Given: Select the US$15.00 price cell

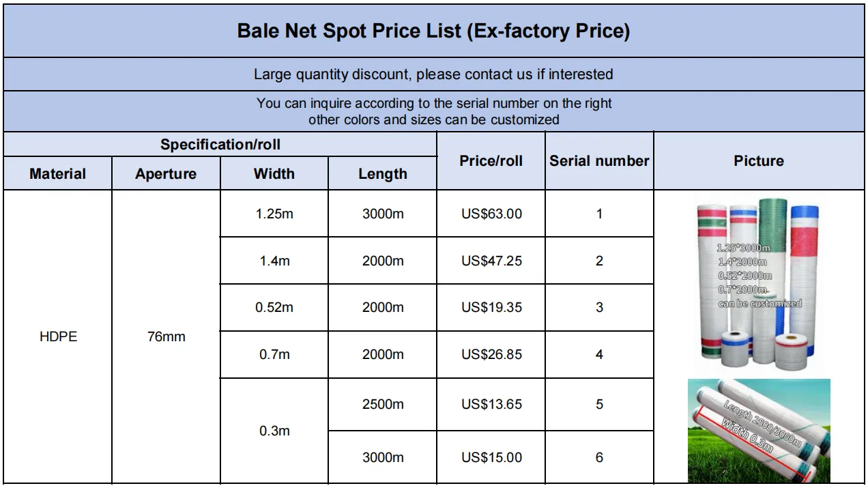Looking at the screenshot, I should point(491,457).
